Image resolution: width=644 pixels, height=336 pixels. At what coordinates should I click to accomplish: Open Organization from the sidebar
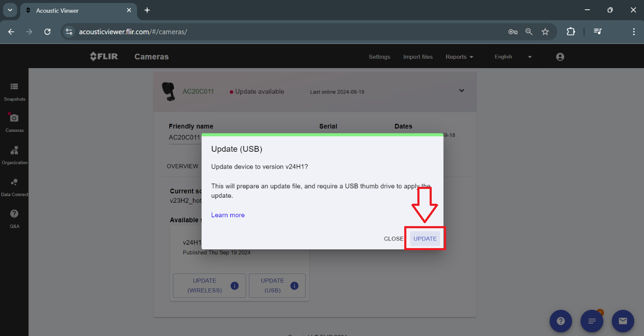(14, 155)
